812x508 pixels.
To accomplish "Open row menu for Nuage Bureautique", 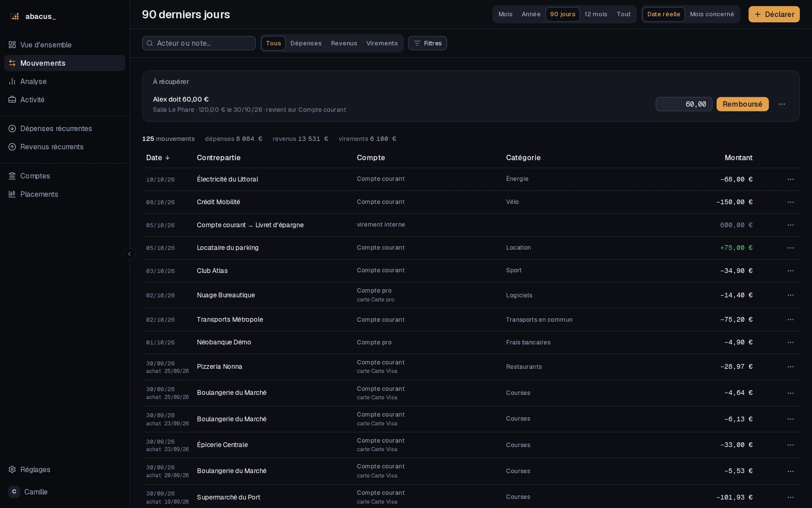I will tap(790, 295).
